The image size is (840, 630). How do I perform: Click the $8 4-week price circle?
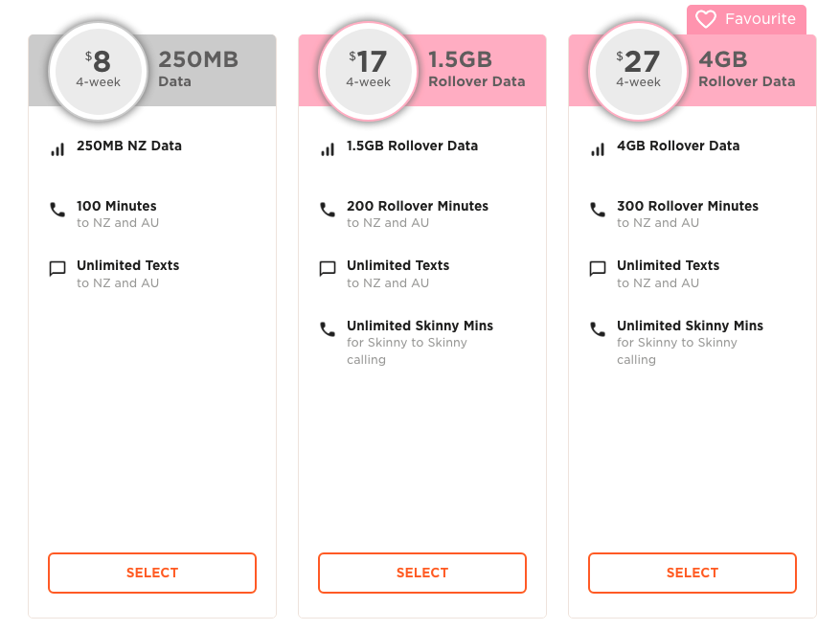click(101, 70)
